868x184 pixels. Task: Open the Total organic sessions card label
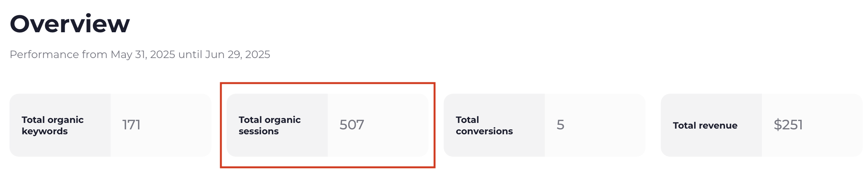coord(270,125)
